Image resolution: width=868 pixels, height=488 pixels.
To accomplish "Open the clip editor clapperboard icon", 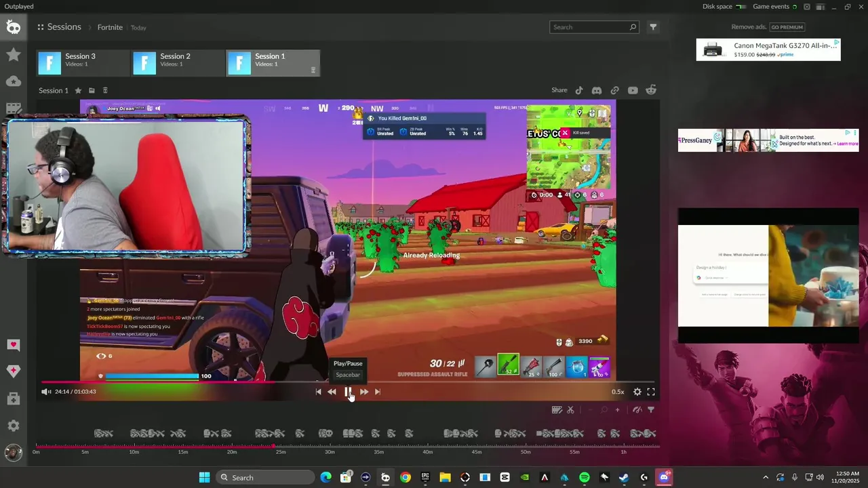I will point(557,409).
